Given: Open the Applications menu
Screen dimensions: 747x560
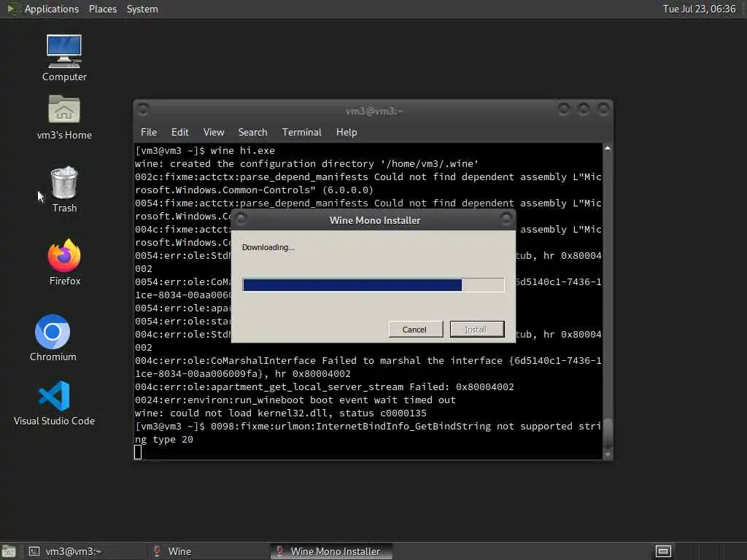Looking at the screenshot, I should click(52, 9).
